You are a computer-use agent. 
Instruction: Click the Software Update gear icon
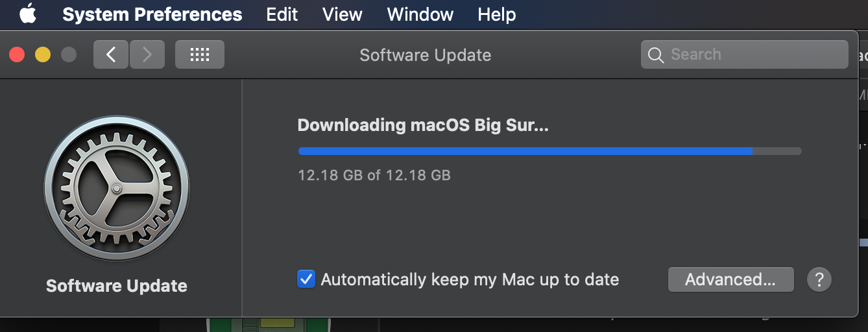(x=117, y=189)
